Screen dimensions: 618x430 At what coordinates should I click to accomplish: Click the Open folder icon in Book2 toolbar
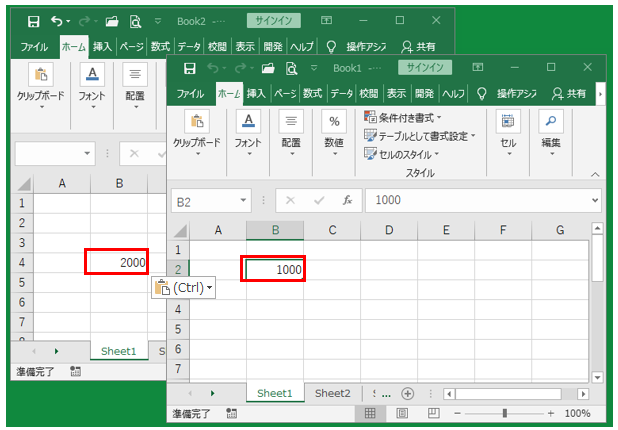tap(112, 21)
